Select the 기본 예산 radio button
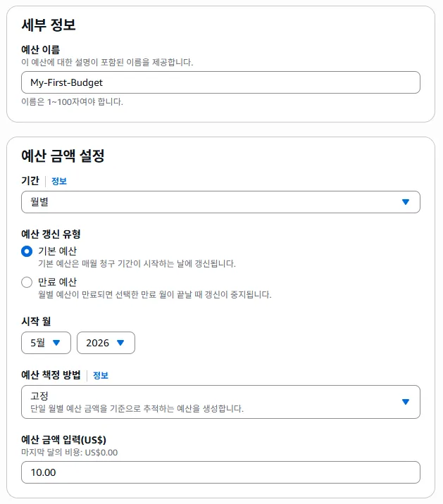This screenshot has width=443, height=504. (27, 251)
